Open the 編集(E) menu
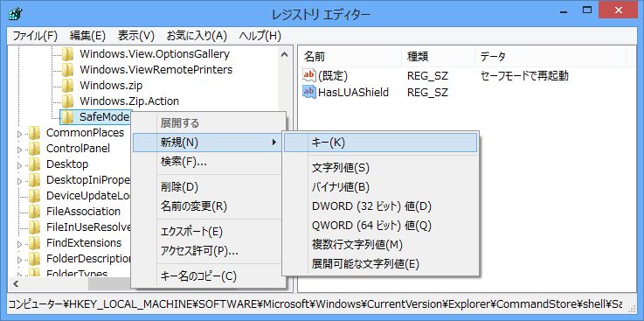Viewport: 644px width, 321px height. [87, 36]
